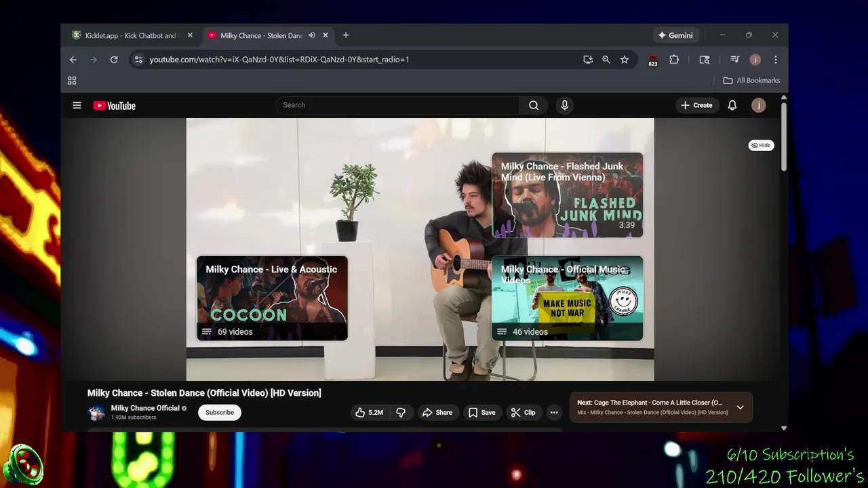
Task: Open the Official Music Videos playlist card
Action: point(567,298)
